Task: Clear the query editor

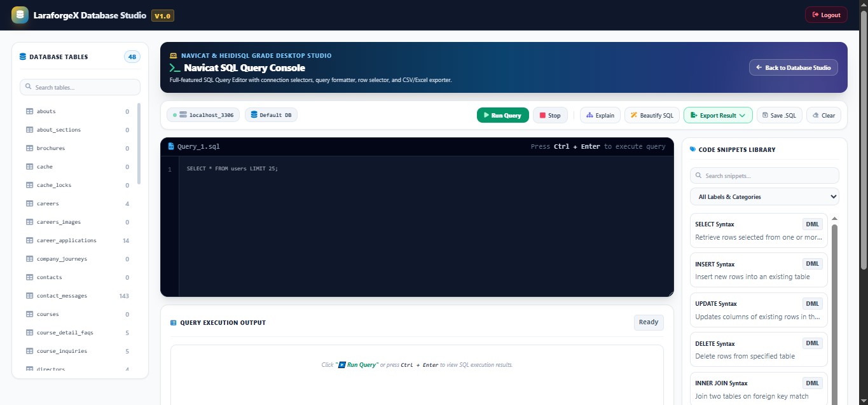Action: point(823,115)
